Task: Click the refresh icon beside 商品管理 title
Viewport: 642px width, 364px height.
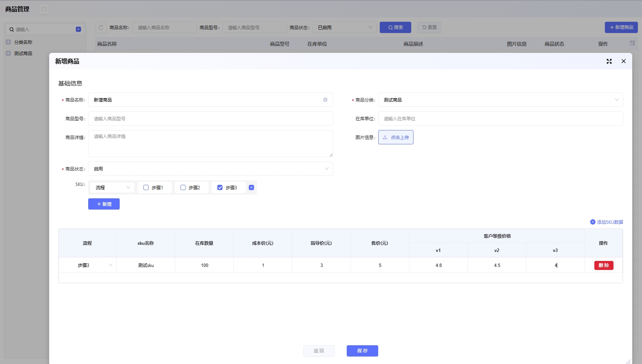Action: pos(44,9)
